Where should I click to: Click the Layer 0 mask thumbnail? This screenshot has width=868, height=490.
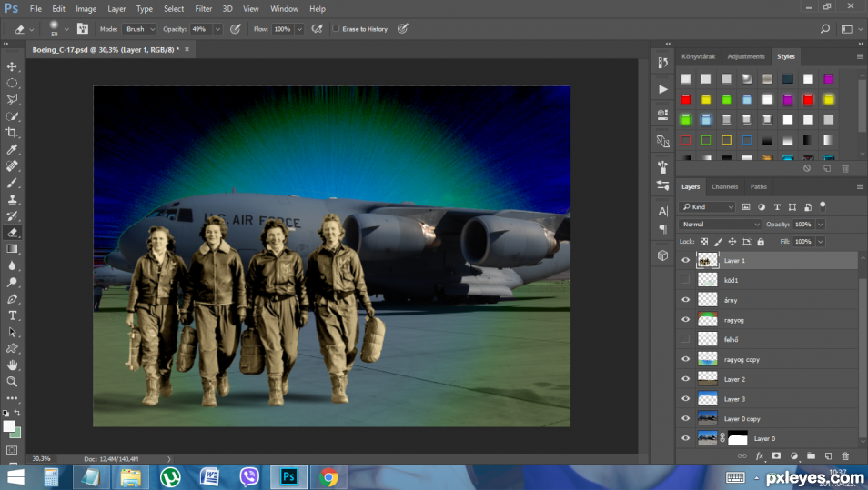(x=737, y=438)
